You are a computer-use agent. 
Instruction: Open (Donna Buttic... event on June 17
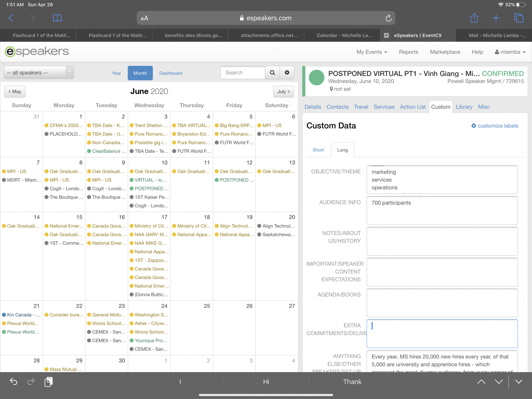(x=149, y=294)
